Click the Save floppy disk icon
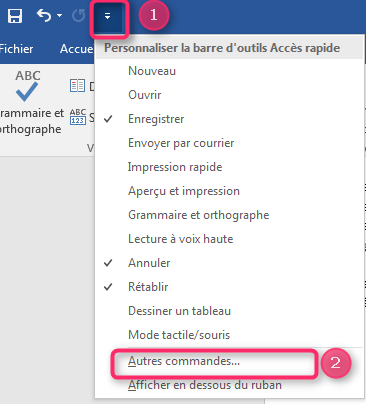Viewport: 366px width, 404px height. 15,16
